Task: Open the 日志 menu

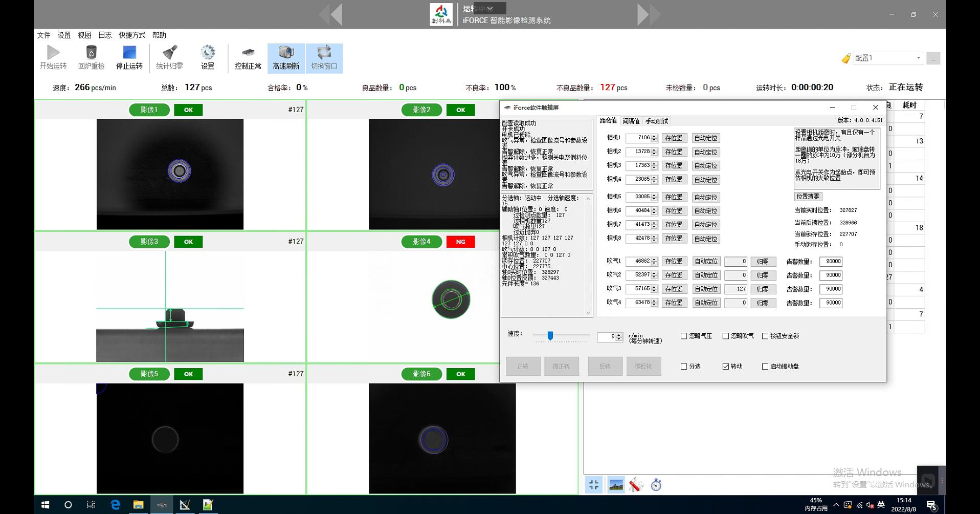Action: coord(105,35)
